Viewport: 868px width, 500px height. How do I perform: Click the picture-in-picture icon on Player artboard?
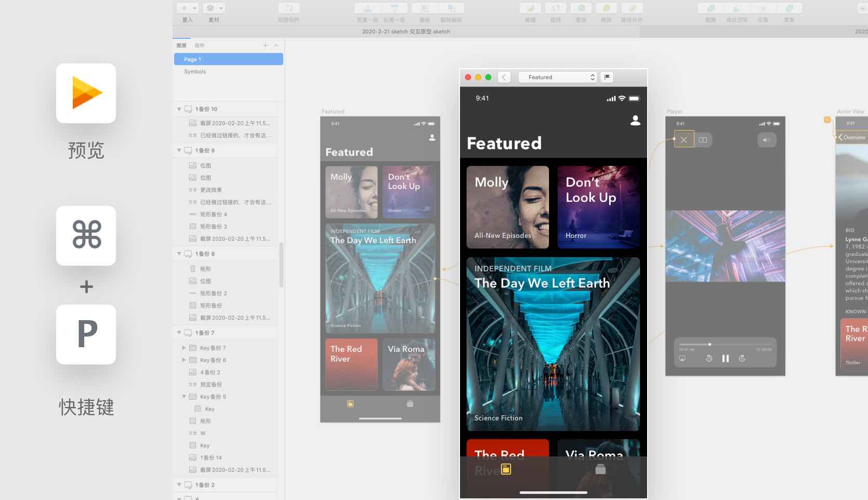(x=703, y=139)
